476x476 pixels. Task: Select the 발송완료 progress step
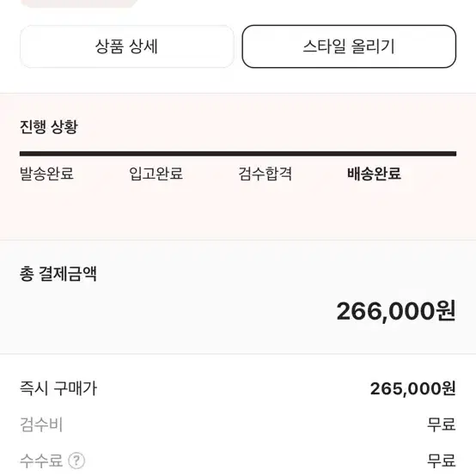[46, 174]
